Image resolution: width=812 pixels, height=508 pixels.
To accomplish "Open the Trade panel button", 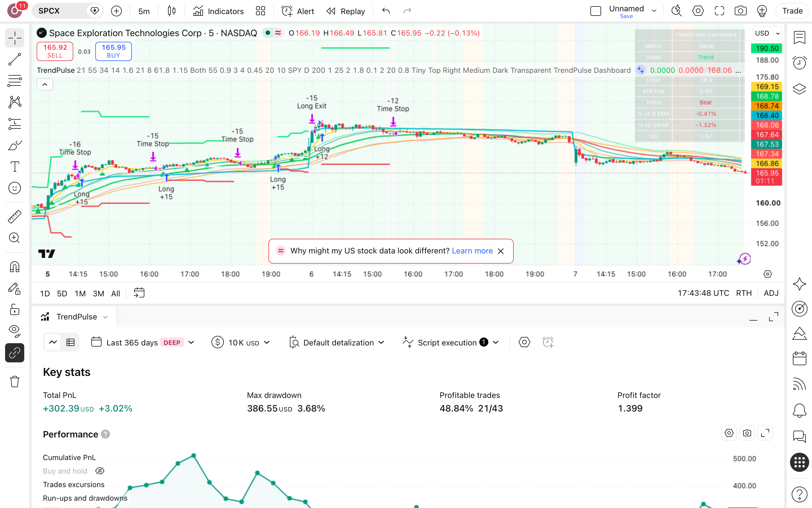I will point(792,11).
